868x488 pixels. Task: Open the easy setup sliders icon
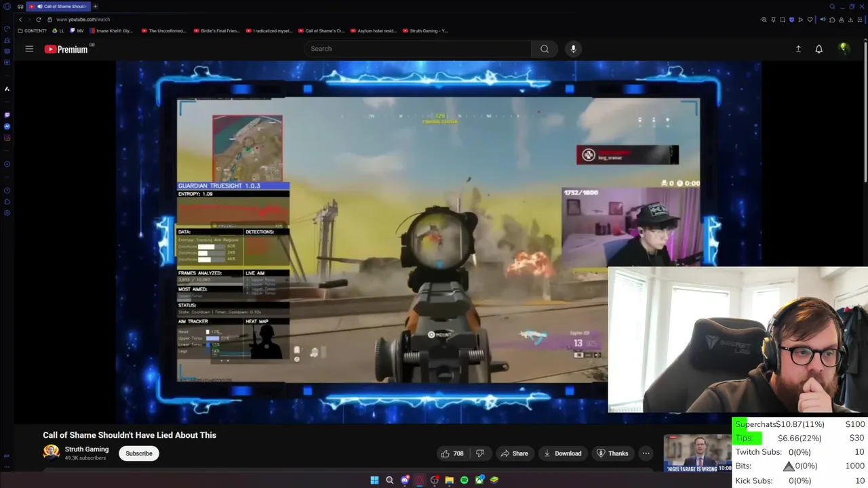tap(860, 20)
